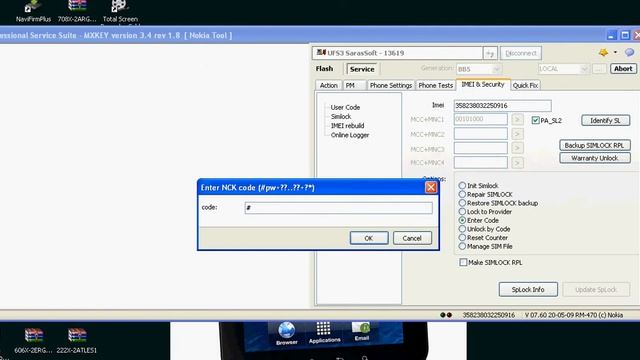The height and width of the screenshot is (360, 640).
Task: Select IMEI rebuild in the tree list
Action: pyautogui.click(x=347, y=126)
